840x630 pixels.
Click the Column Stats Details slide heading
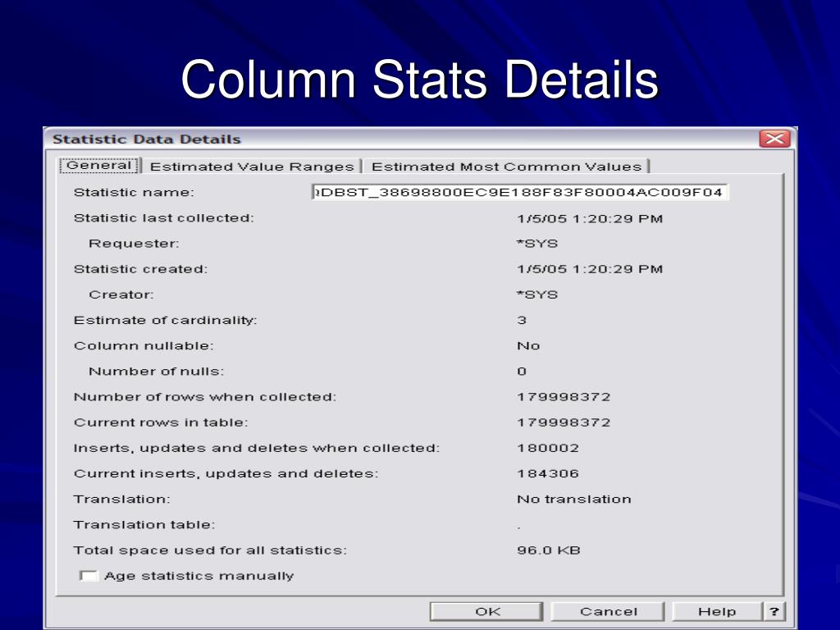pos(419,80)
